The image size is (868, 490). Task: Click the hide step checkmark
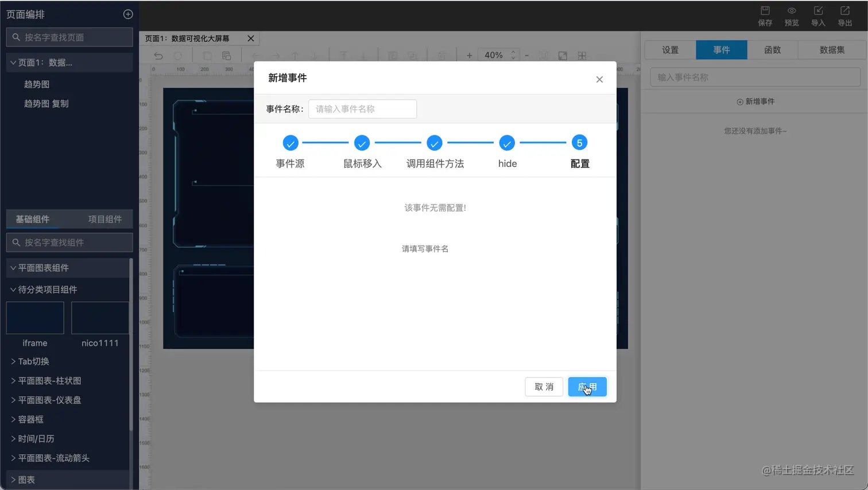(507, 143)
